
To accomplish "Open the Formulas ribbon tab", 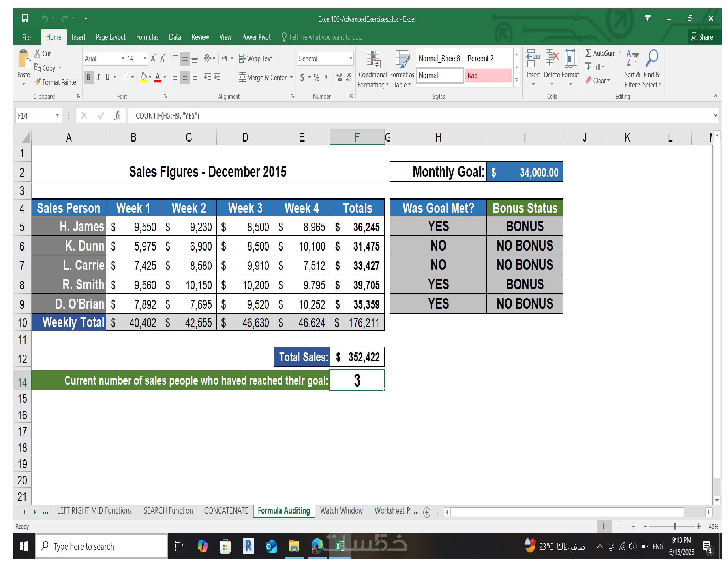I will 147,37.
